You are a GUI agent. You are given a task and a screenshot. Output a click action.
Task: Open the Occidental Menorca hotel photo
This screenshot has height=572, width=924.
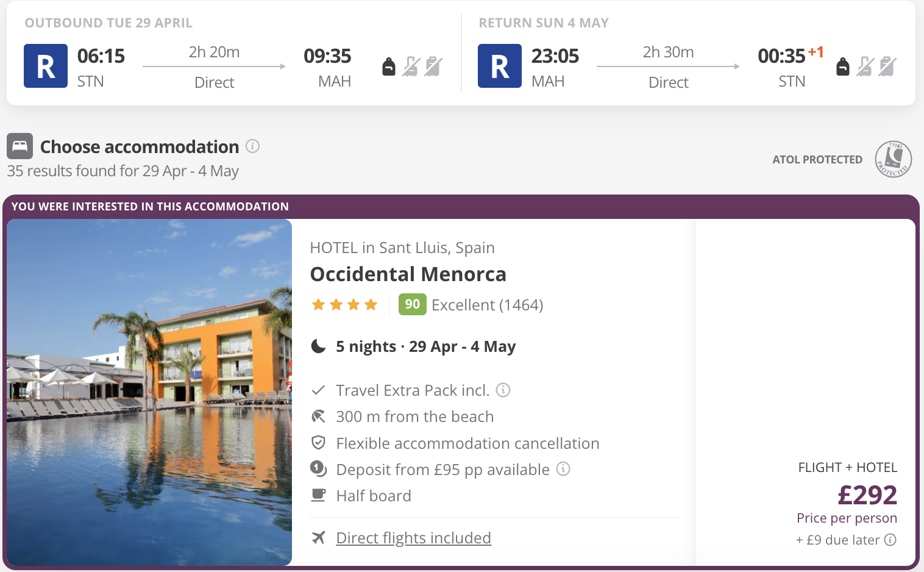(149, 392)
